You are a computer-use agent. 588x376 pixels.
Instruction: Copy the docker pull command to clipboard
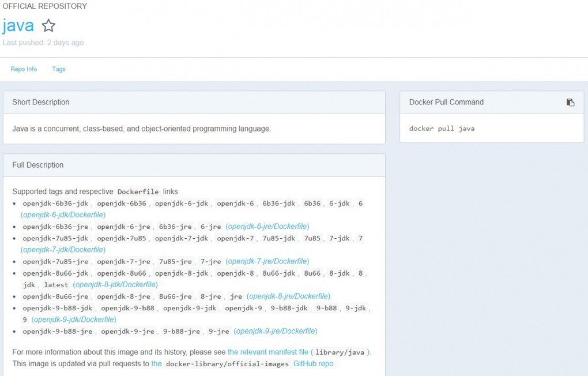tap(570, 102)
